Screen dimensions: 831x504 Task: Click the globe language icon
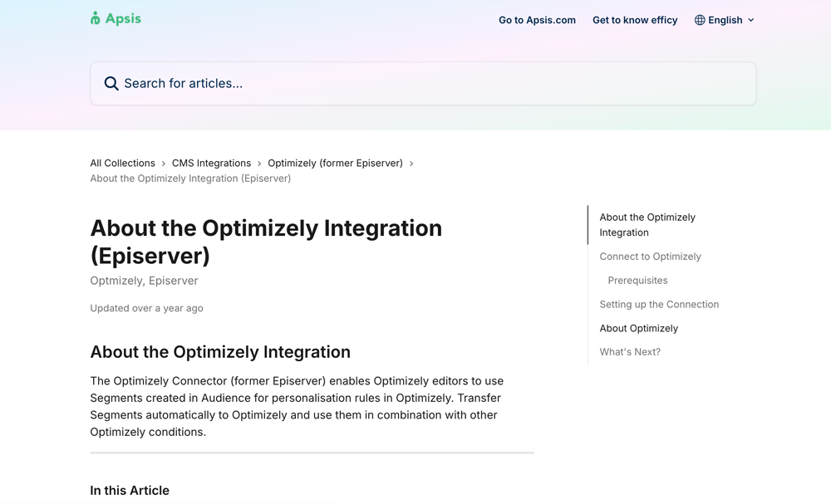[x=700, y=20]
